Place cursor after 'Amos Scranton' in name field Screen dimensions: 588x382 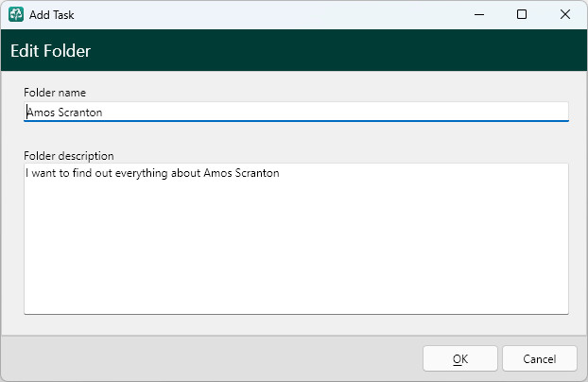coord(103,113)
